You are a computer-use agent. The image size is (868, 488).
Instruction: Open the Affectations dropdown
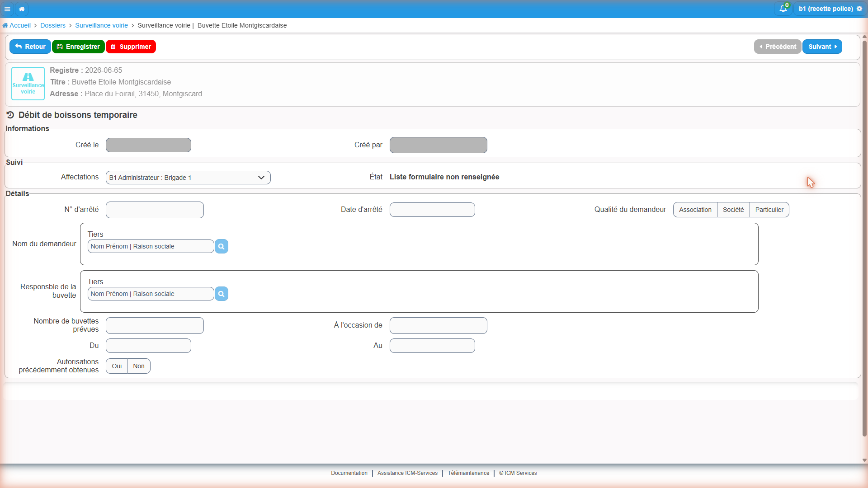[x=188, y=178]
